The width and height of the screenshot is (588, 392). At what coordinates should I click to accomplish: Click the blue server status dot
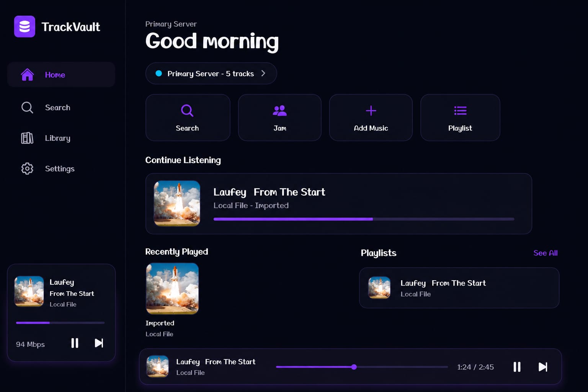pyautogui.click(x=158, y=73)
